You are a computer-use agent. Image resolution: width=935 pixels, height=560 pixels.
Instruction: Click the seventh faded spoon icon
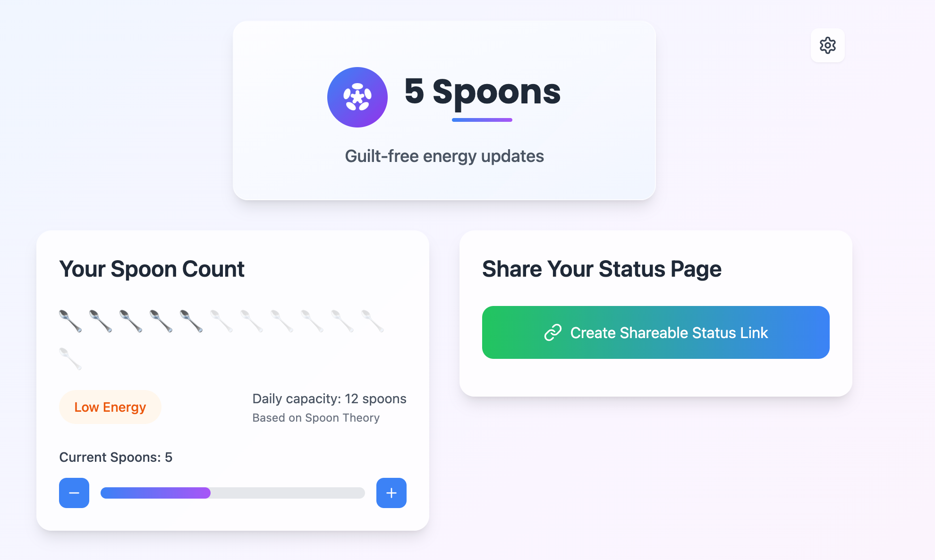[252, 321]
